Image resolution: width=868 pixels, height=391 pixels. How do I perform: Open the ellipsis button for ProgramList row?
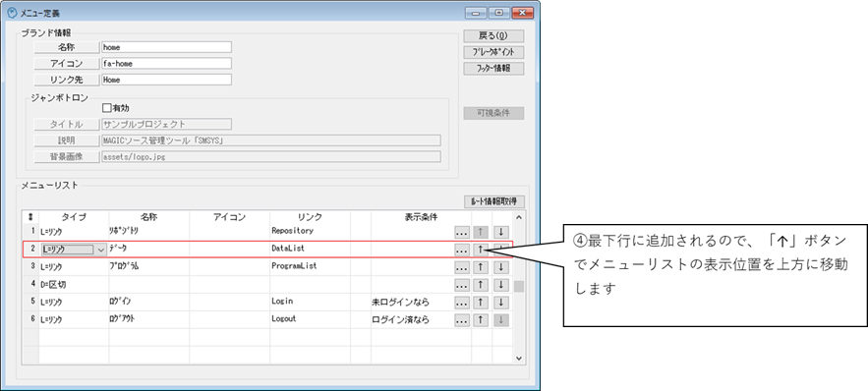coord(461,267)
